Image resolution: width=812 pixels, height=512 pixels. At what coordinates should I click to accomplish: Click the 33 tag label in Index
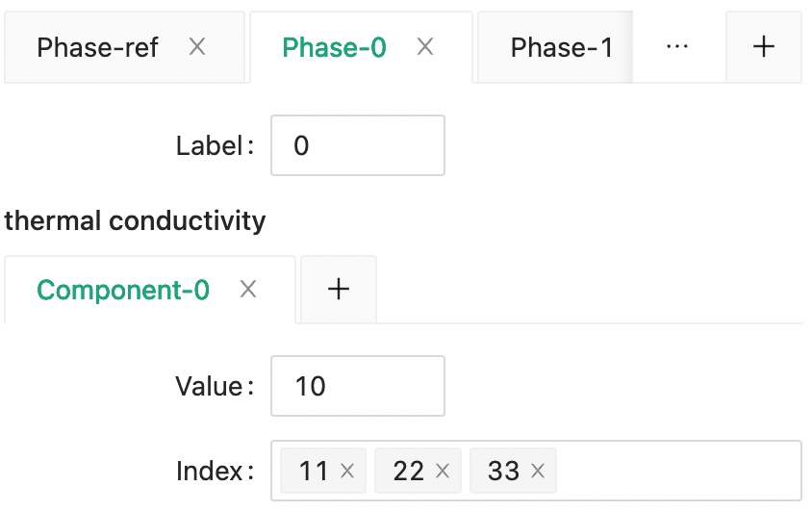503,472
